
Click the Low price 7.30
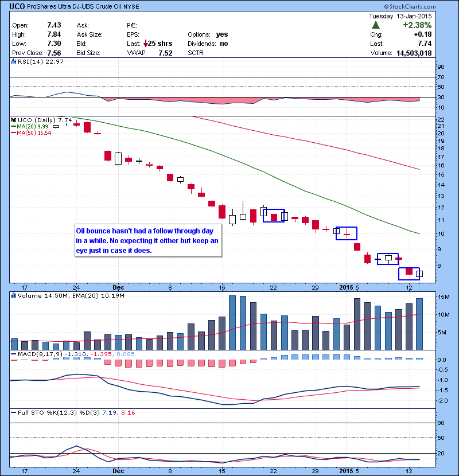54,44
